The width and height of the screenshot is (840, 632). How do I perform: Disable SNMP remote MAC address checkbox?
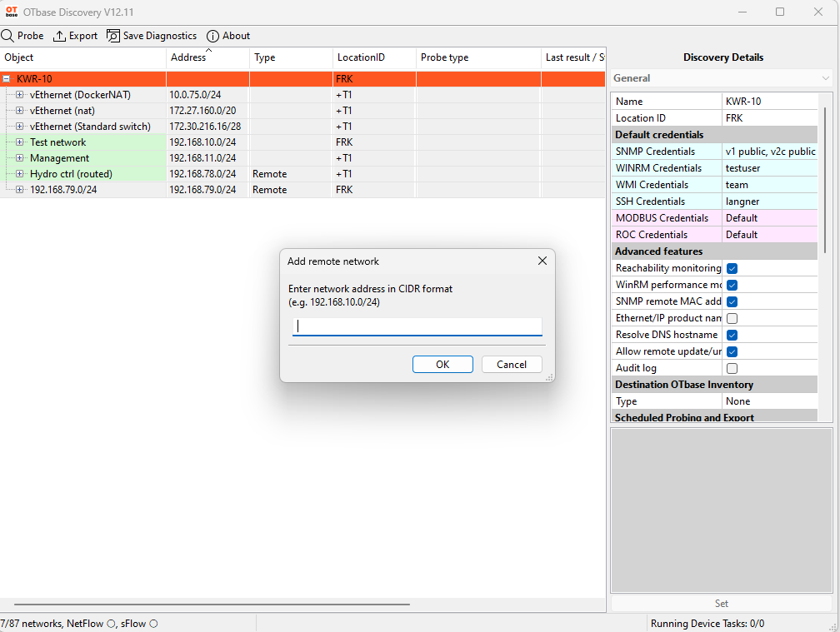(732, 301)
